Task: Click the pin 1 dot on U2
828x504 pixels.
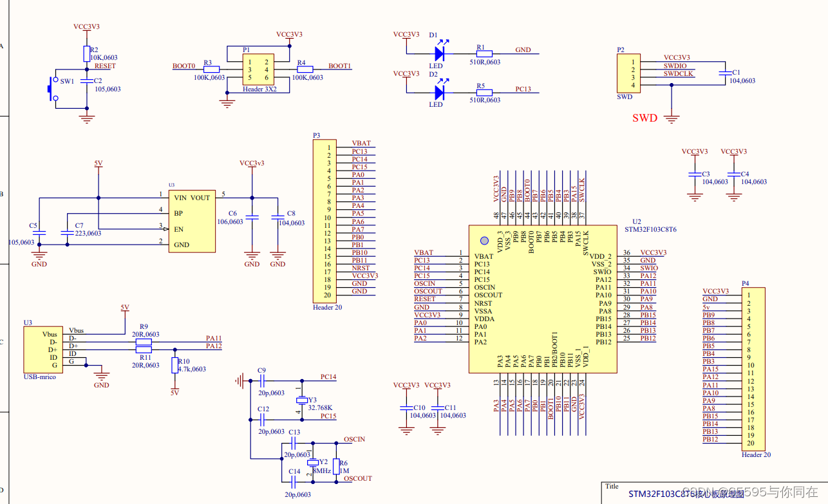Action: (x=484, y=241)
